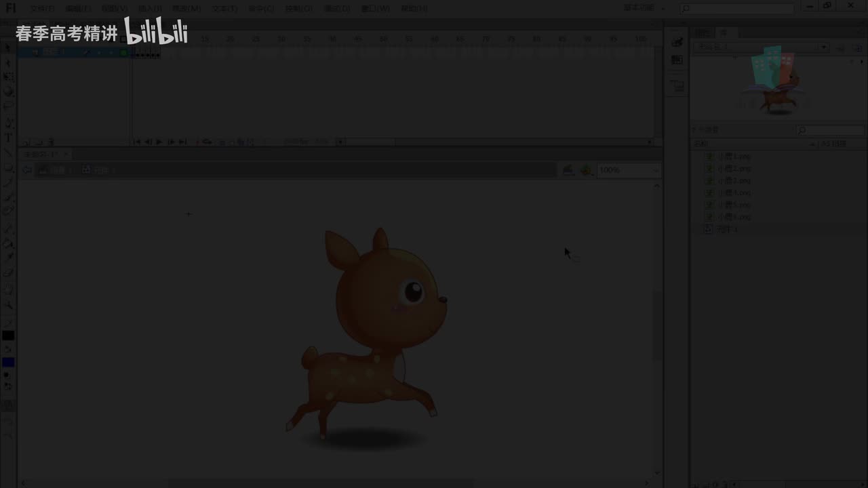Viewport: 868px width, 488px height.
Task: Click the back arrow on the edit bar
Action: (x=26, y=169)
